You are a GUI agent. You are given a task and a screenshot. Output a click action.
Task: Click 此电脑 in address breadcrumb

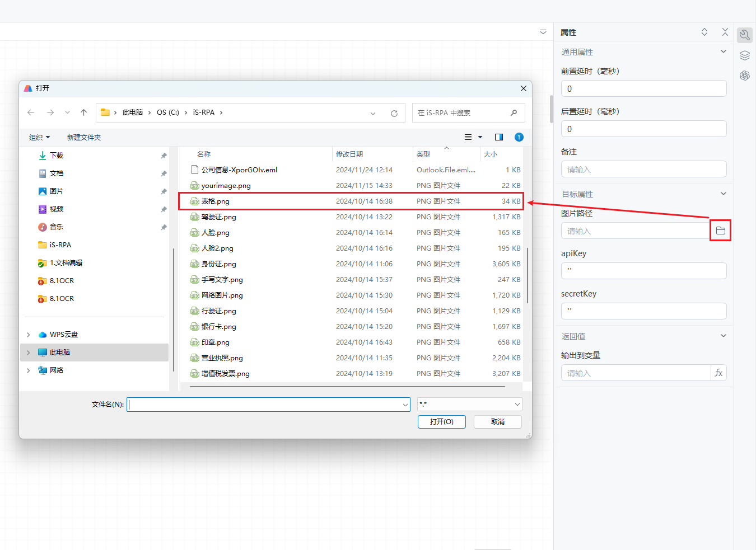[133, 112]
